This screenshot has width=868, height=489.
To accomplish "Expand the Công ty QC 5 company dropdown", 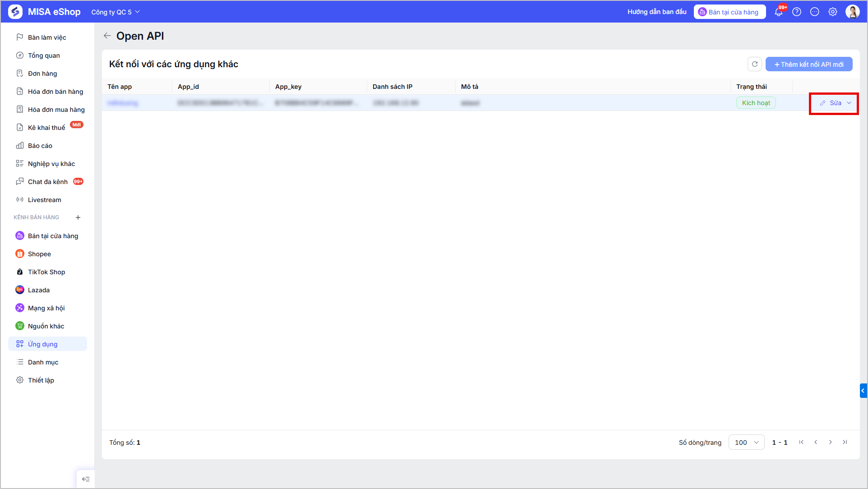I will click(115, 12).
